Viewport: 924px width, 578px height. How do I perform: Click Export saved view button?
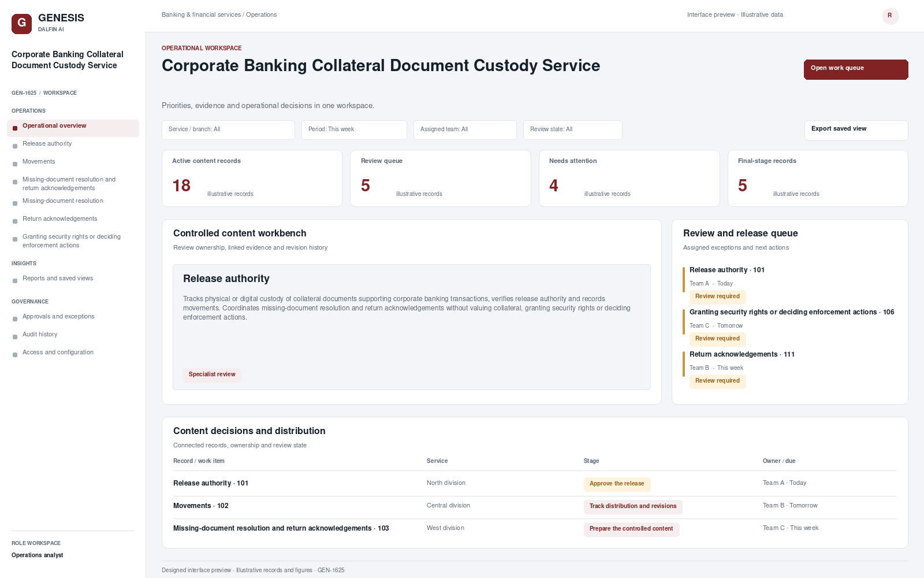coord(856,130)
